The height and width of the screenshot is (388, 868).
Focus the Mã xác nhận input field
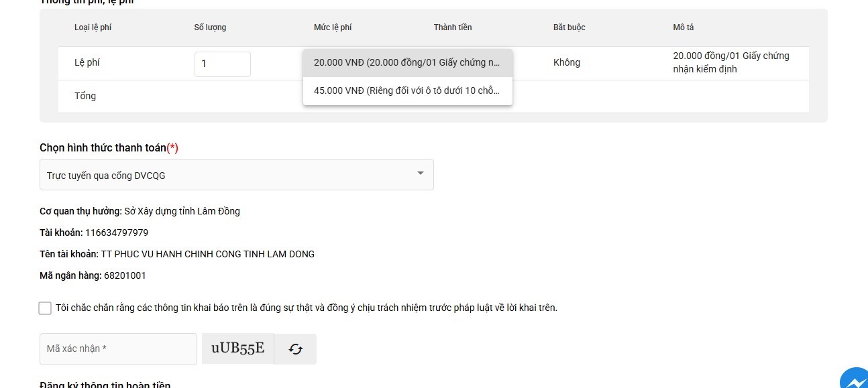pos(118,349)
